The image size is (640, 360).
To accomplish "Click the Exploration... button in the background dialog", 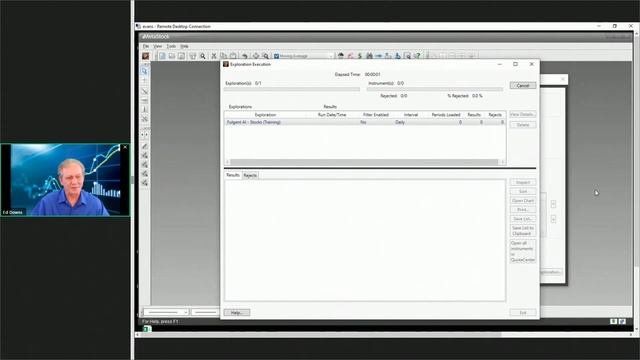I will click(551, 272).
